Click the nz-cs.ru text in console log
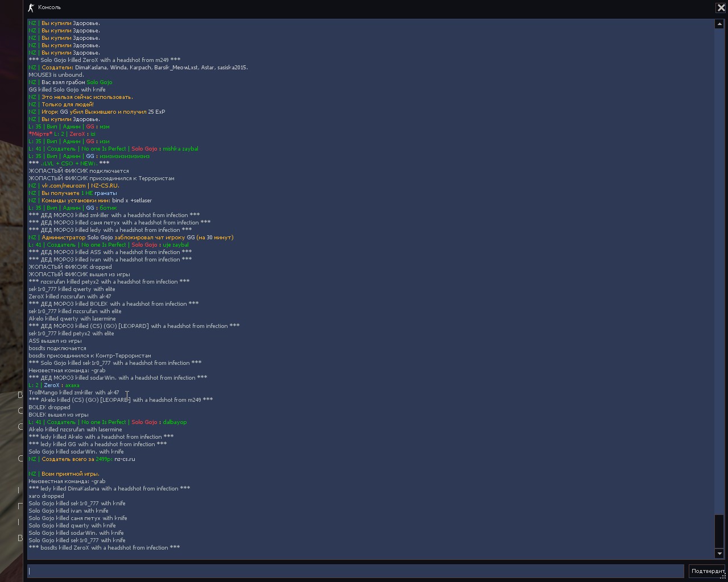This screenshot has height=582, width=728. (125, 459)
